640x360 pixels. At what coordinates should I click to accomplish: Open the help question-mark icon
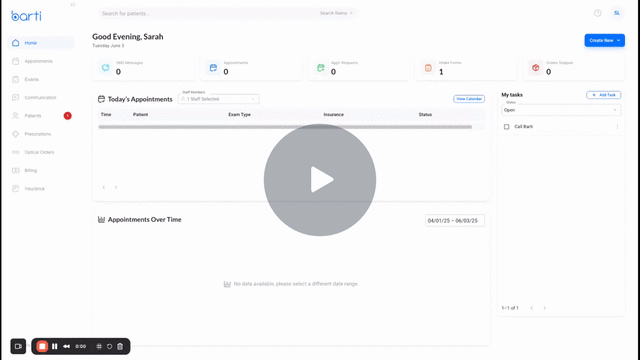(x=598, y=13)
